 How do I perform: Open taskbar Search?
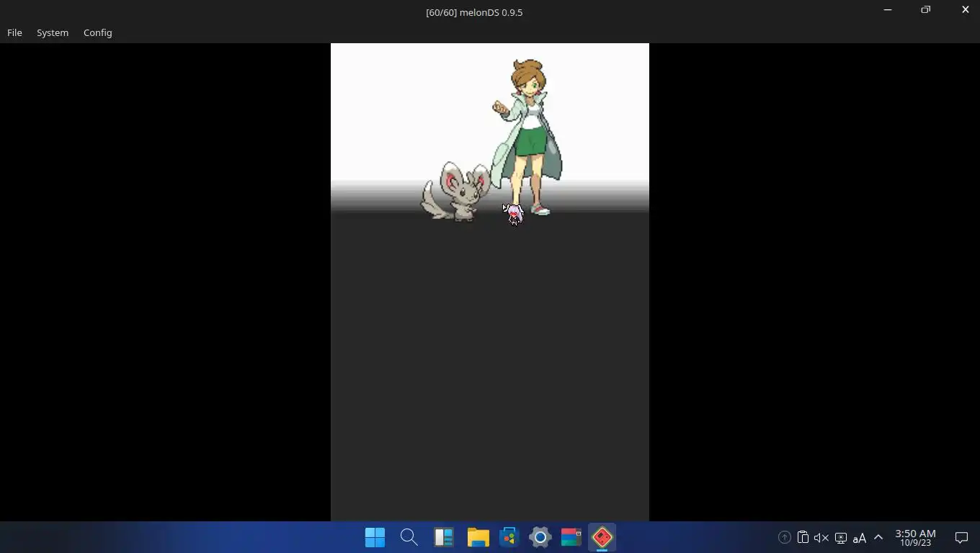coord(409,537)
